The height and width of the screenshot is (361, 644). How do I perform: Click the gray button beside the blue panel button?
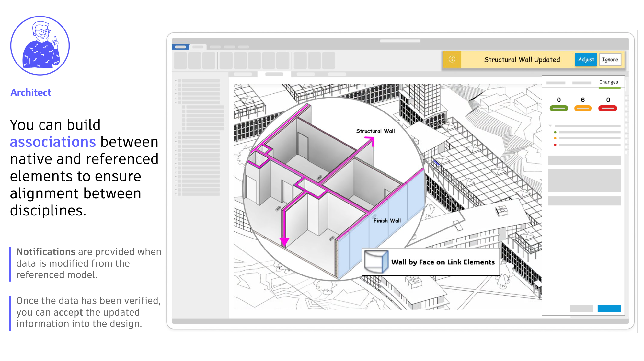(581, 308)
